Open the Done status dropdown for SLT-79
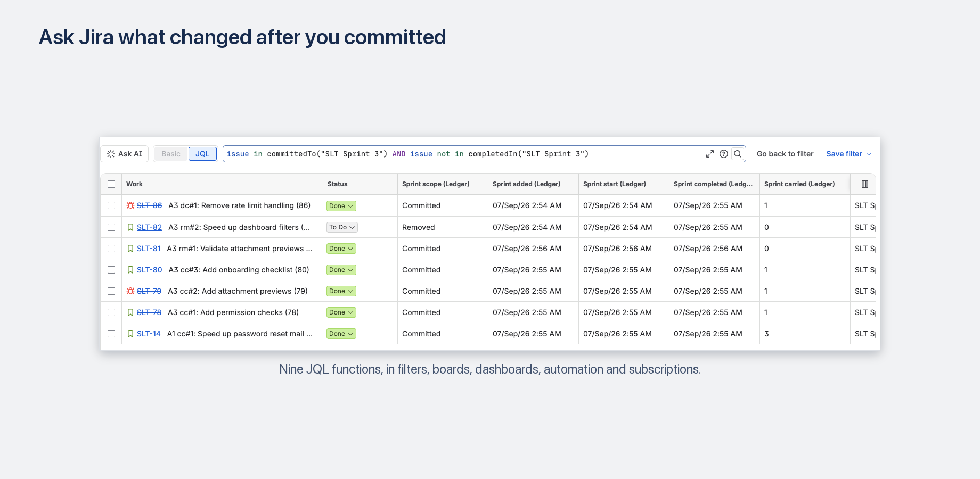Viewport: 980px width, 479px height. click(341, 291)
